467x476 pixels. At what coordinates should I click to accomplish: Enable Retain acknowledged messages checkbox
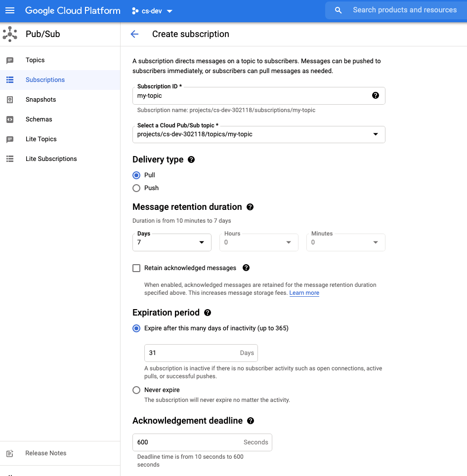(136, 268)
